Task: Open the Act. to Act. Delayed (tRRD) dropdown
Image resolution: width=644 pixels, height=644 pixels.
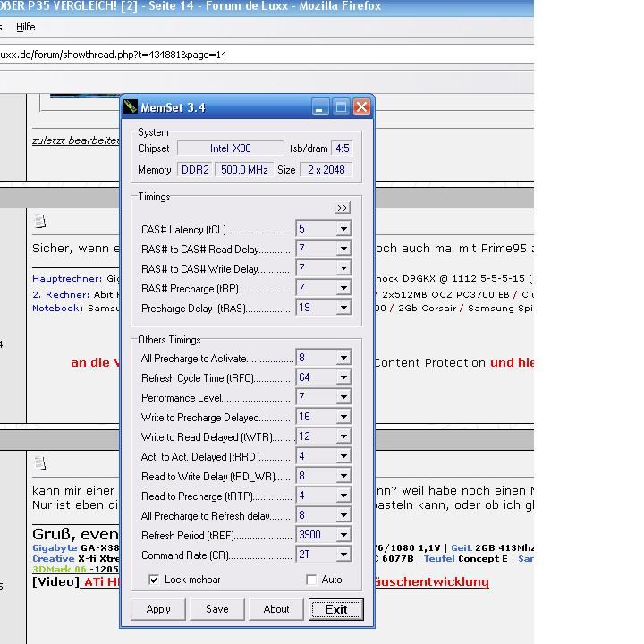Action: pyautogui.click(x=343, y=456)
